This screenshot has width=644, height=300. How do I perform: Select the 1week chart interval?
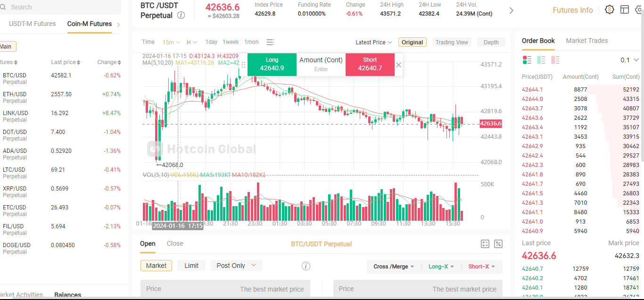(x=231, y=42)
